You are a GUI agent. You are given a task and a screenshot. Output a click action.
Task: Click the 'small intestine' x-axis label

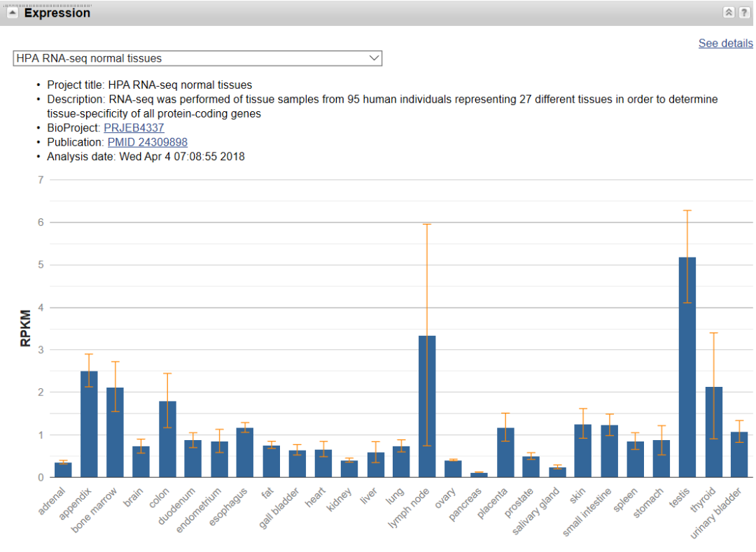587,512
